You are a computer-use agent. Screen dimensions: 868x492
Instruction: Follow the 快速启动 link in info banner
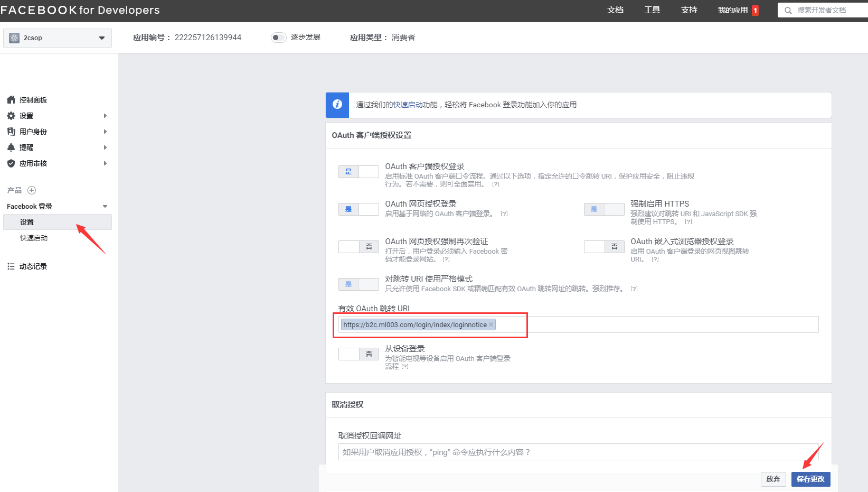coord(408,105)
